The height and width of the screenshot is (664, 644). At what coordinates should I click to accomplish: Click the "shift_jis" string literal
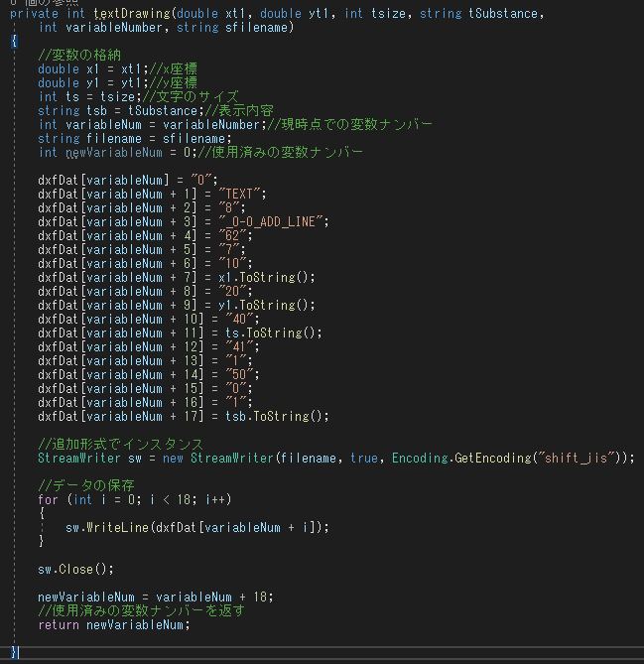[576, 459]
